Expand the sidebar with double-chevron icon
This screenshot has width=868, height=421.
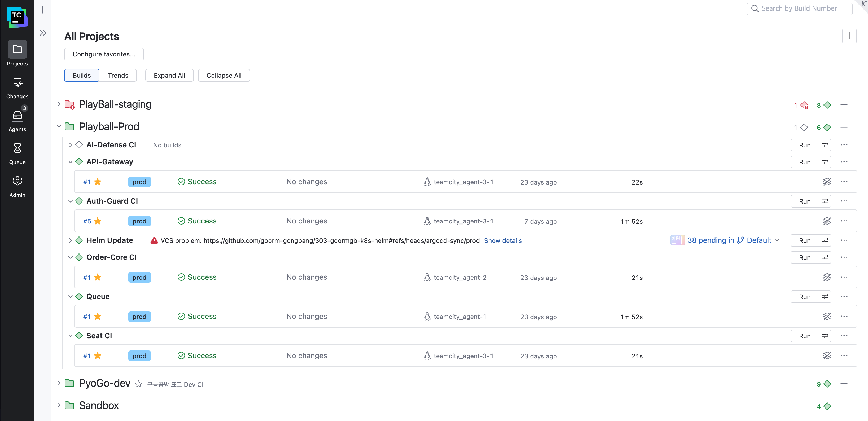43,33
